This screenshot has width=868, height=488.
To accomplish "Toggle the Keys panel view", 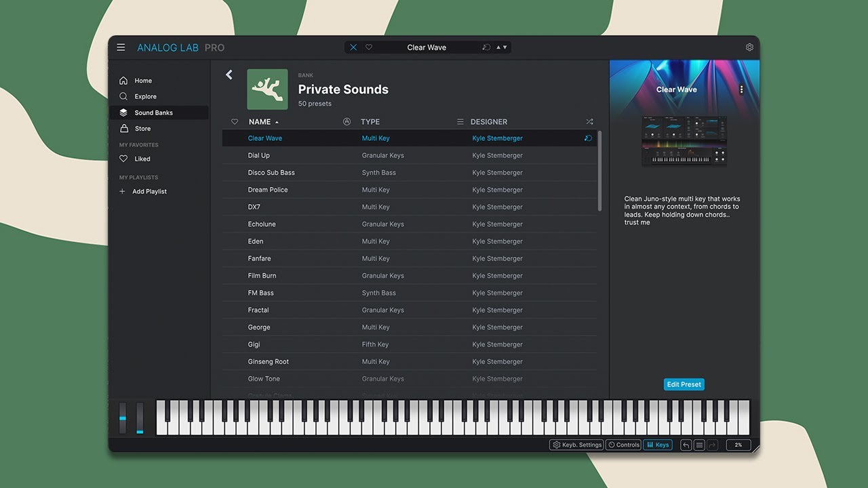I will point(657,445).
